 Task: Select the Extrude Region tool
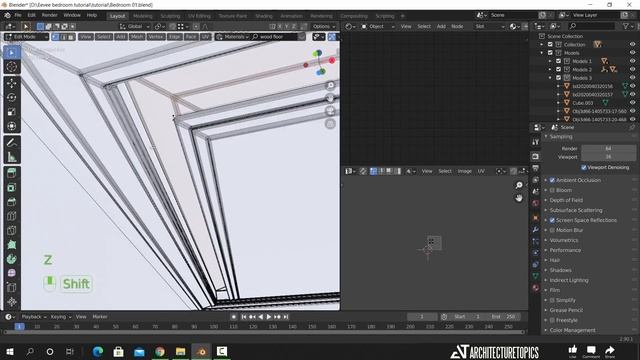[x=11, y=173]
